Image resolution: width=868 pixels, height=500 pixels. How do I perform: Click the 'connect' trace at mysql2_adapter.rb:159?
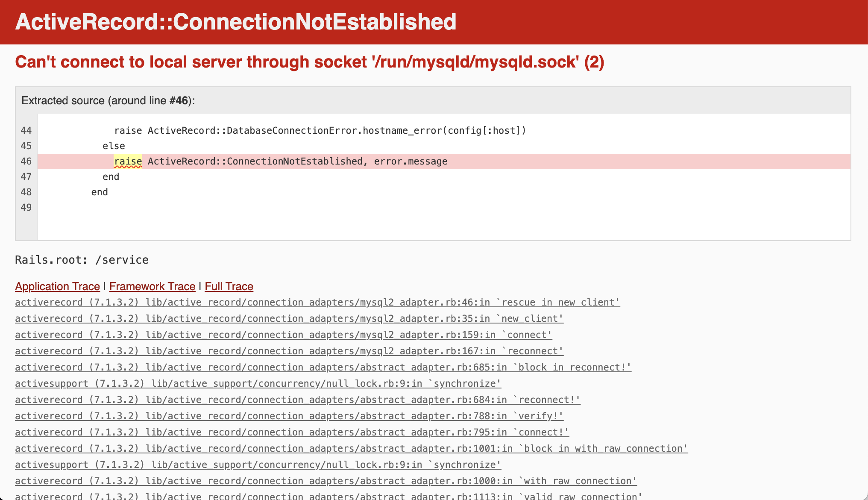tap(283, 335)
